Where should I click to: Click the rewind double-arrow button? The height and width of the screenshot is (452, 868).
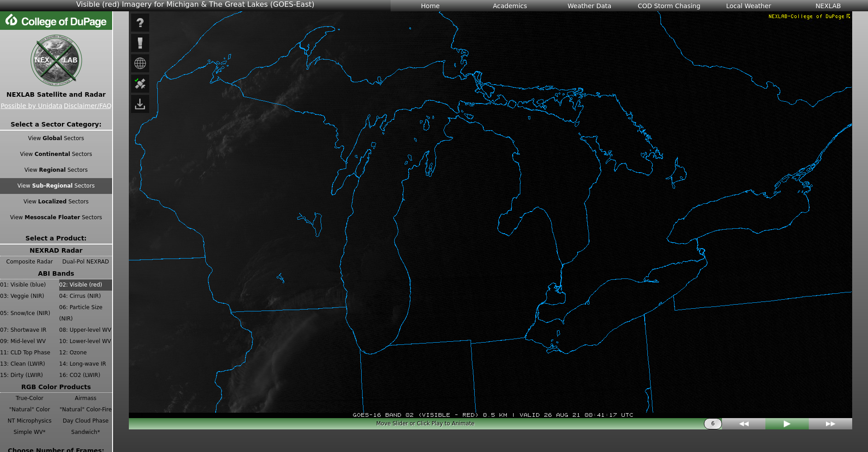[x=744, y=424]
